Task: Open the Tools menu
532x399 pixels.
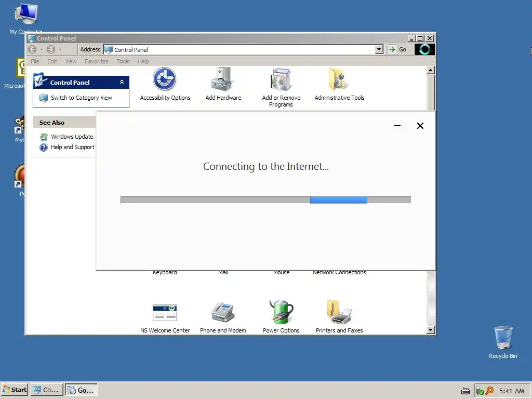Action: (123, 61)
